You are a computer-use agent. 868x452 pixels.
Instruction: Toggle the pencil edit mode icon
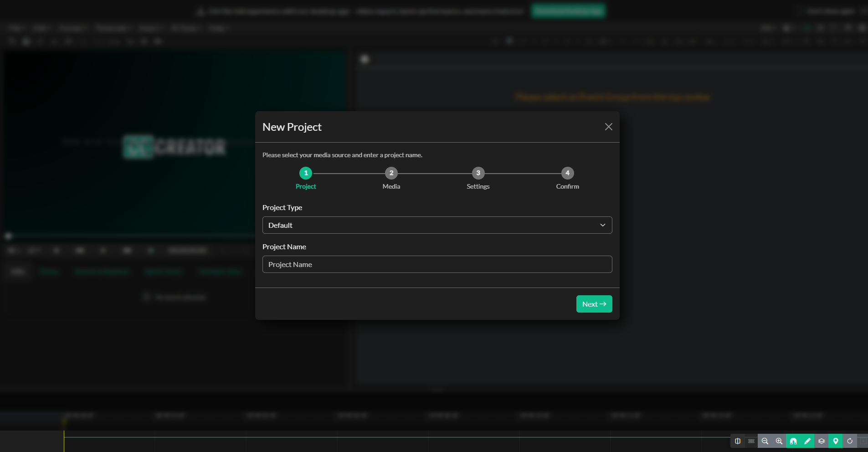807,441
